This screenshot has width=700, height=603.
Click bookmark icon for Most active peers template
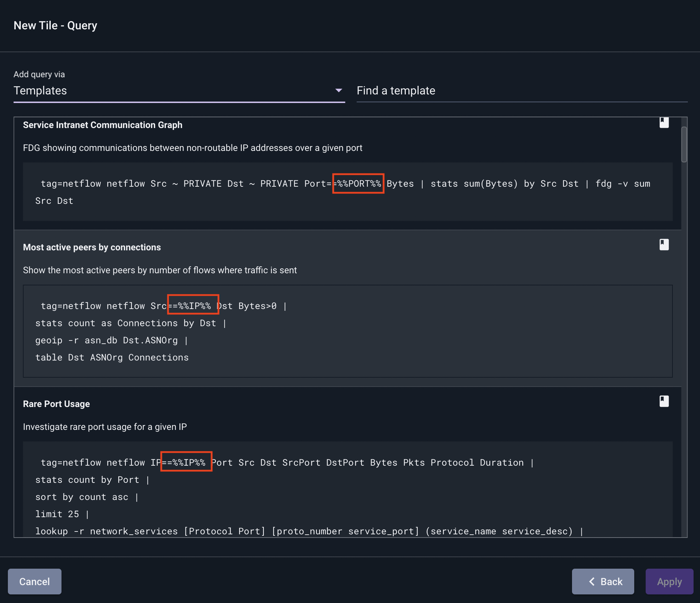[664, 245]
